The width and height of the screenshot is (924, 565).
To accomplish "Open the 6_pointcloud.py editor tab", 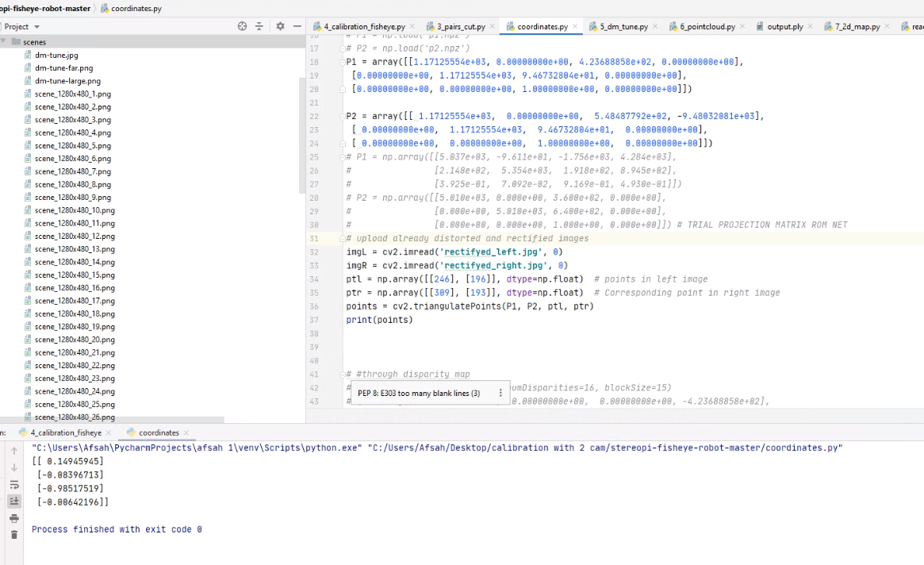I will pyautogui.click(x=706, y=26).
